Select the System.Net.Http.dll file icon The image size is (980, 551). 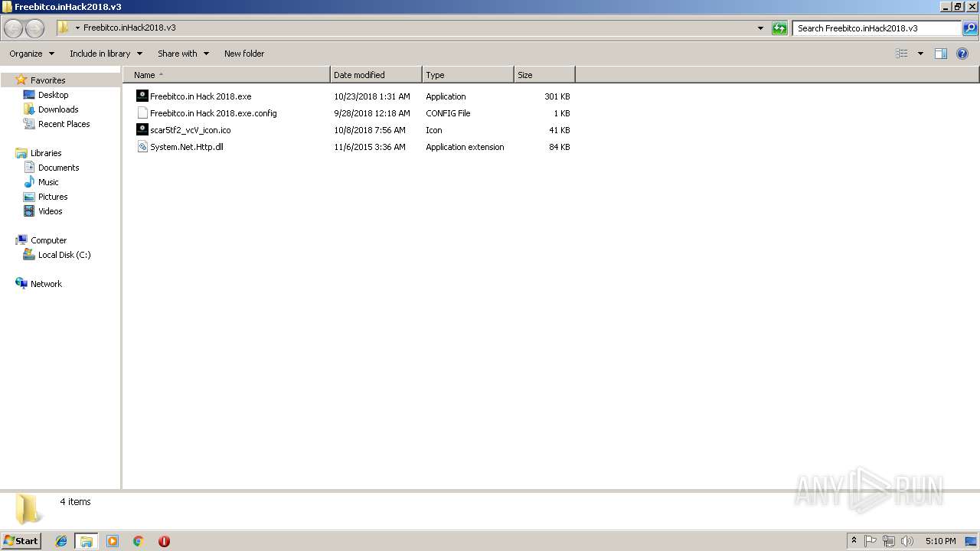[x=142, y=147]
